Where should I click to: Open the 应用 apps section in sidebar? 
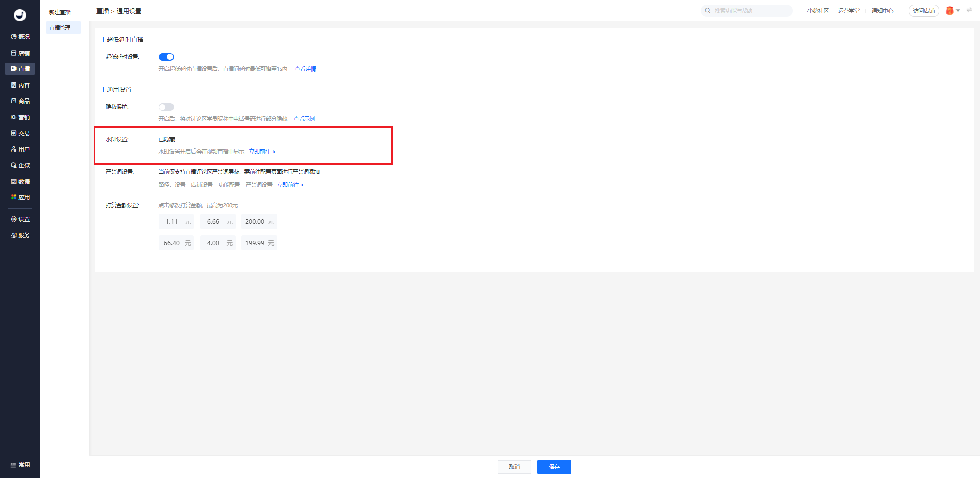point(20,197)
